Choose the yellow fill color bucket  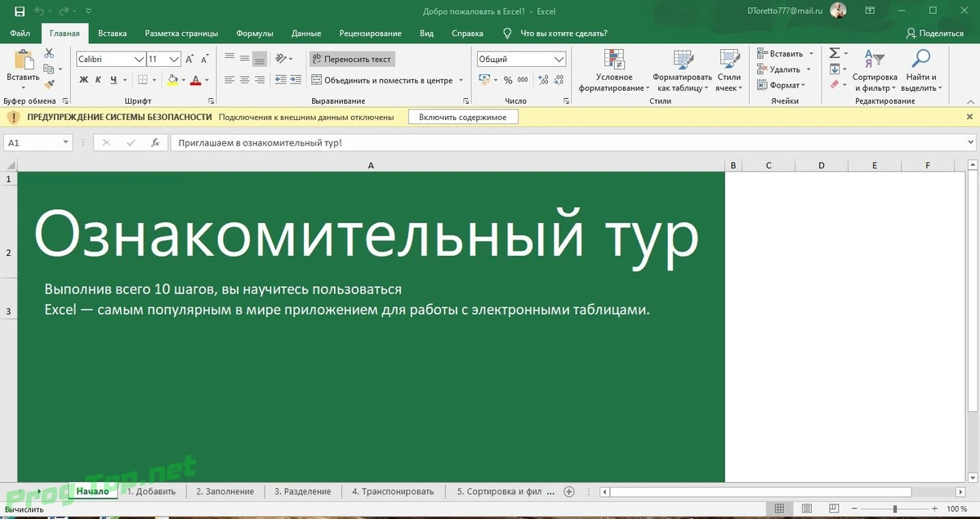(x=171, y=80)
